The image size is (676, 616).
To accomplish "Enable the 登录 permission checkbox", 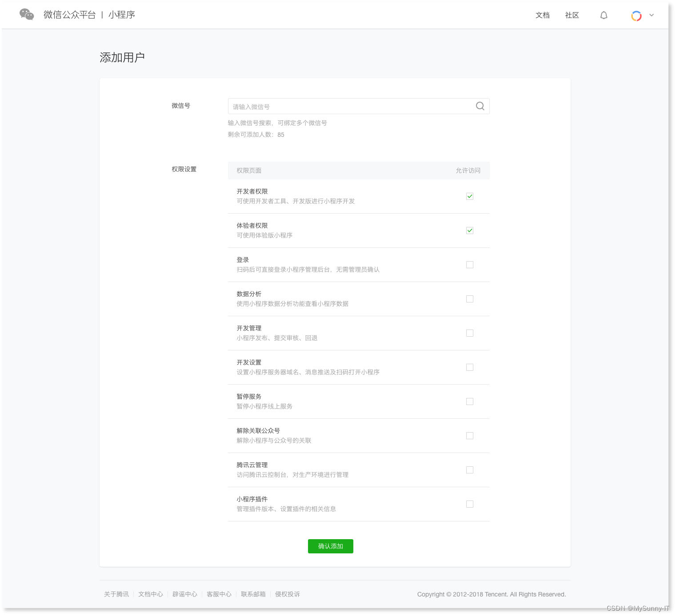I will click(x=470, y=265).
